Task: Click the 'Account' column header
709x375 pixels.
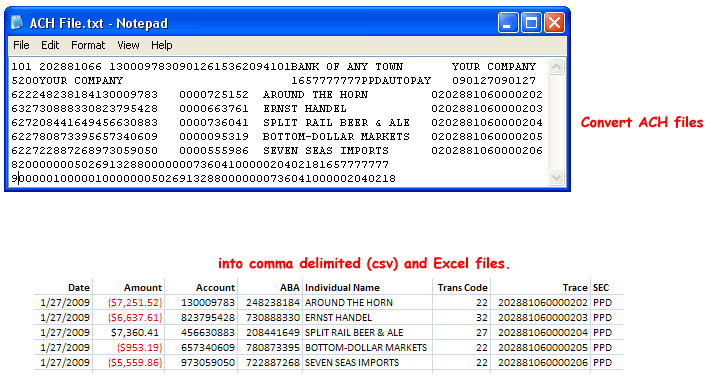Action: click(x=215, y=288)
